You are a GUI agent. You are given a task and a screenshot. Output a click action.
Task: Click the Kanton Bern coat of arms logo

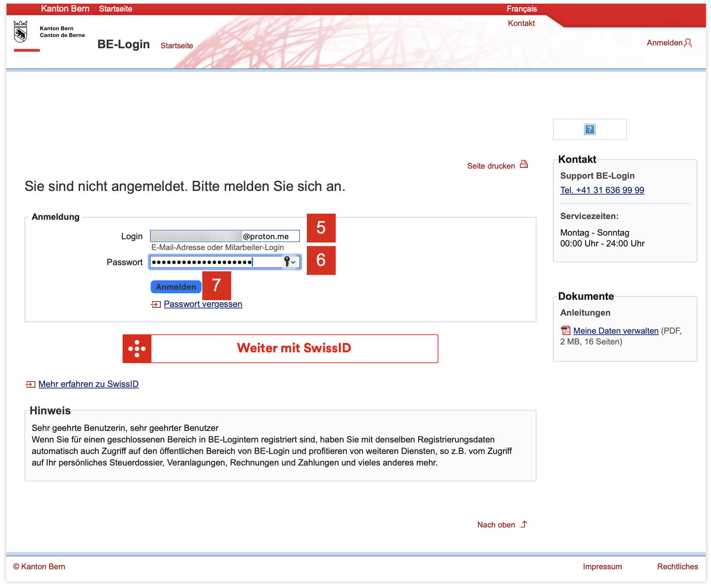(21, 31)
